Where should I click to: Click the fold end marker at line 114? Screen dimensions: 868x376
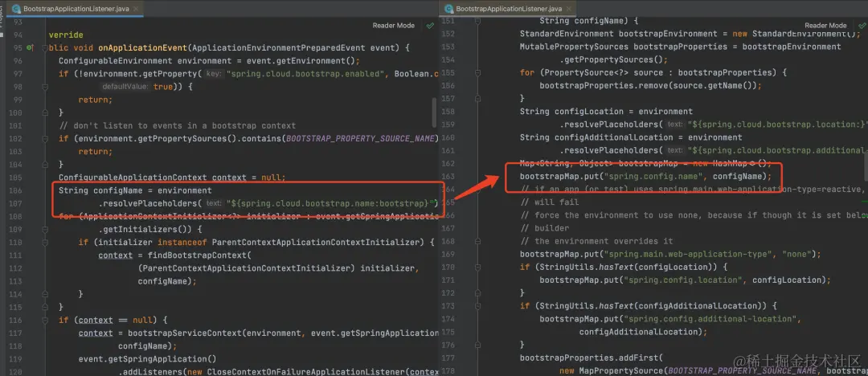[45, 293]
